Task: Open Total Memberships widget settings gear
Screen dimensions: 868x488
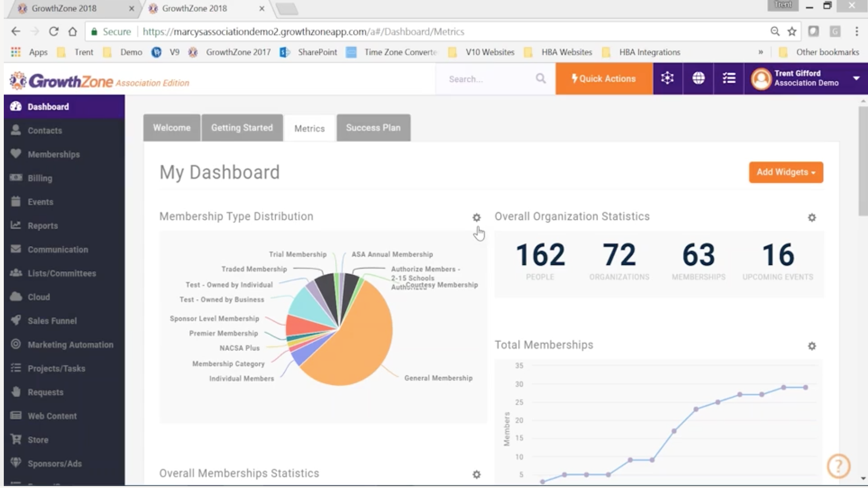Action: (x=812, y=346)
